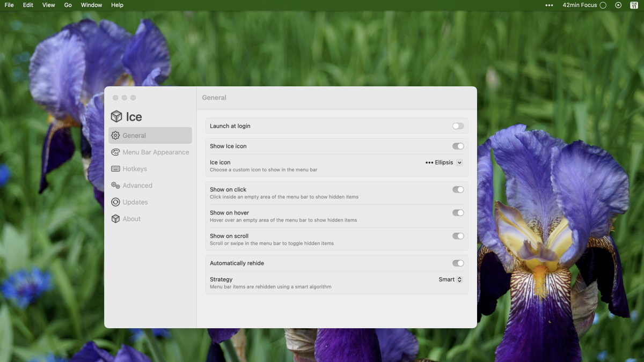Toggle the Show on scroll switch

[458, 236]
